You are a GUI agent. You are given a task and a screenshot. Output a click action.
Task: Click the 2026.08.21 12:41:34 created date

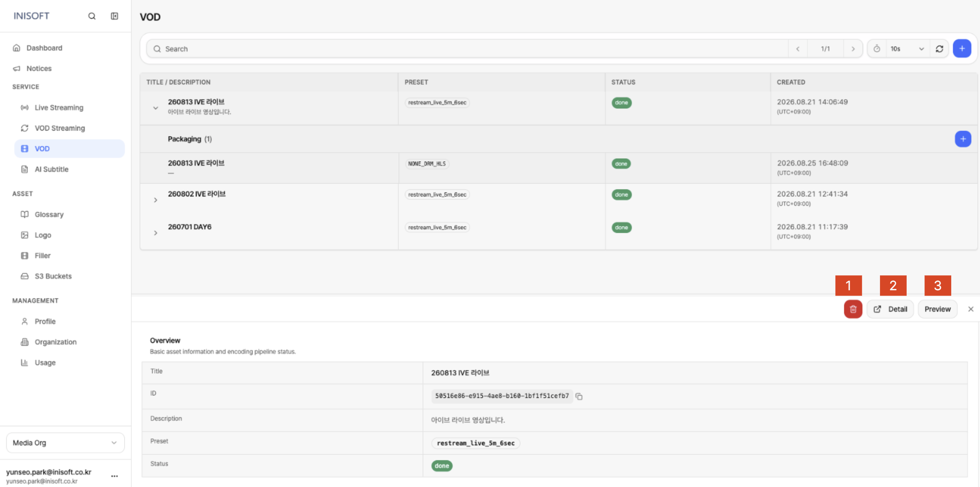coord(812,194)
